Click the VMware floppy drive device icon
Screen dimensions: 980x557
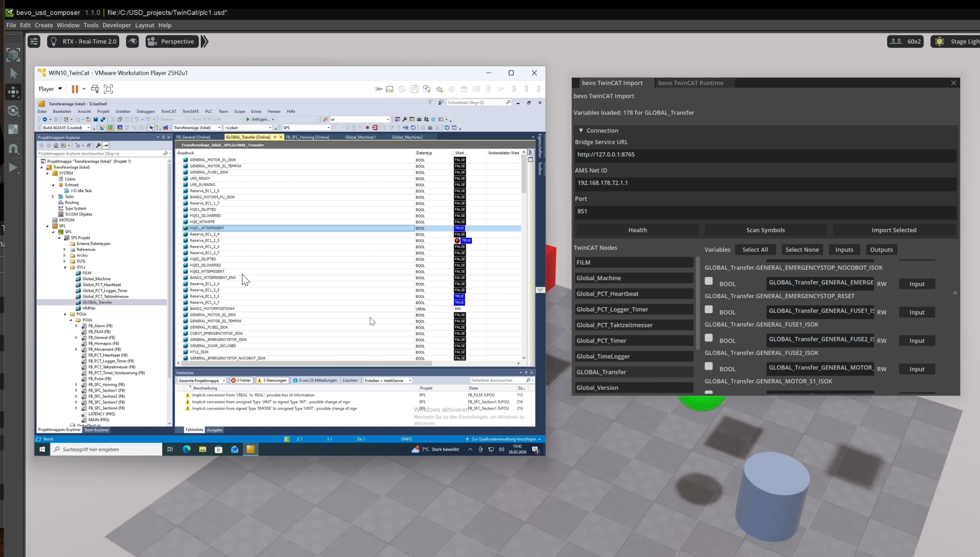pyautogui.click(x=414, y=89)
